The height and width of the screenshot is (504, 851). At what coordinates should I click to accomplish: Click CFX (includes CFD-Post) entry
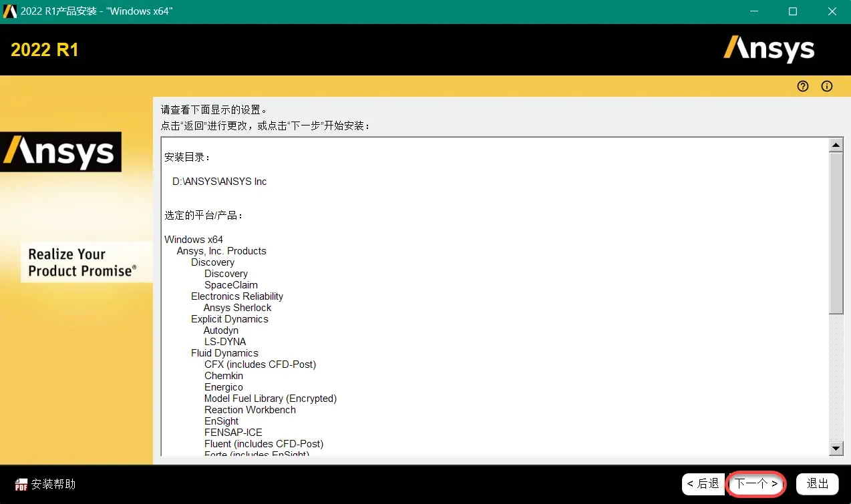(261, 364)
